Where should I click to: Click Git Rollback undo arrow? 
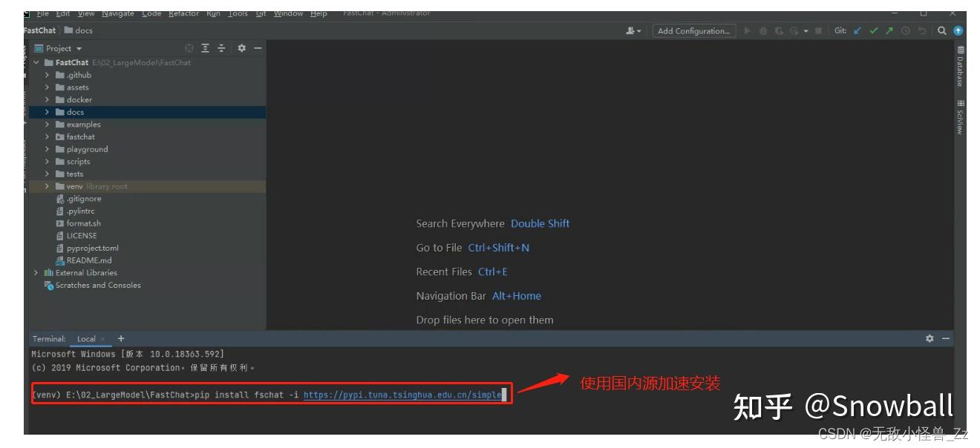point(922,31)
